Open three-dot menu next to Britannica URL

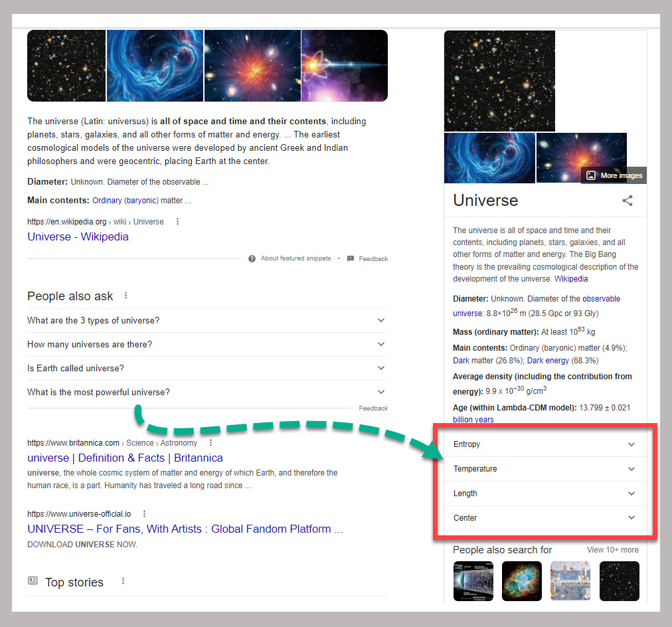point(210,443)
